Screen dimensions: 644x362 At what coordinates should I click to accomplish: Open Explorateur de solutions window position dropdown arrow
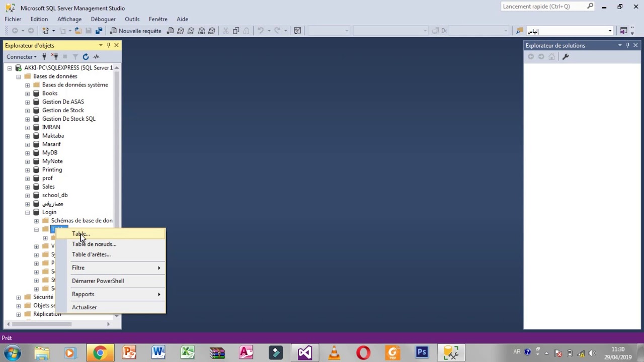tap(620, 45)
